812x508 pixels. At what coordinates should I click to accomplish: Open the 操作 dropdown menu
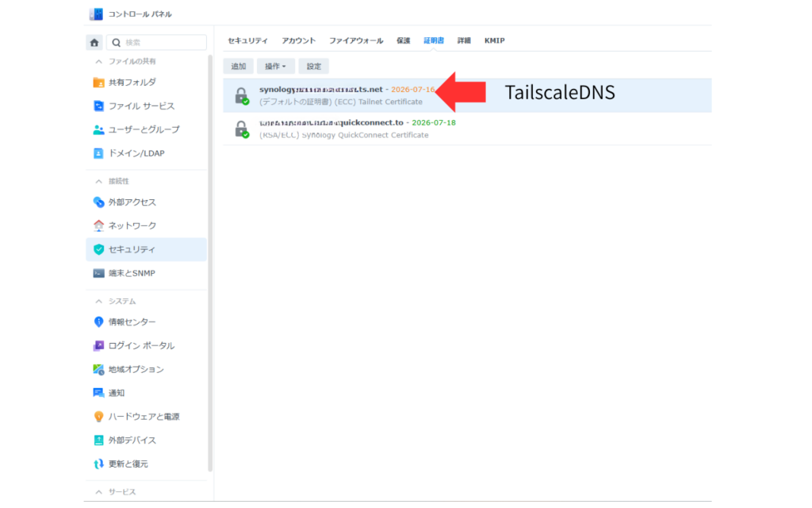tap(275, 67)
